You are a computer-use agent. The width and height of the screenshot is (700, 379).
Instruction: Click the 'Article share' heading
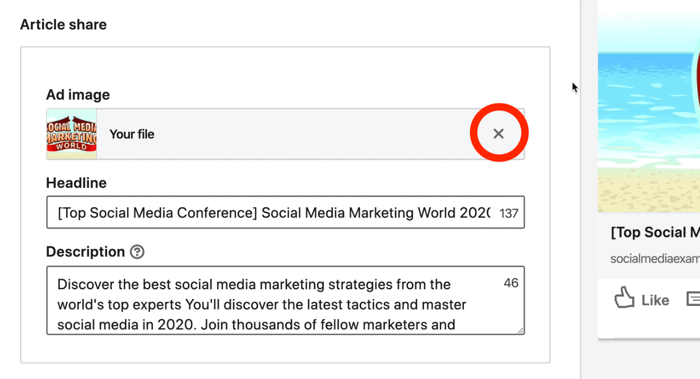63,25
